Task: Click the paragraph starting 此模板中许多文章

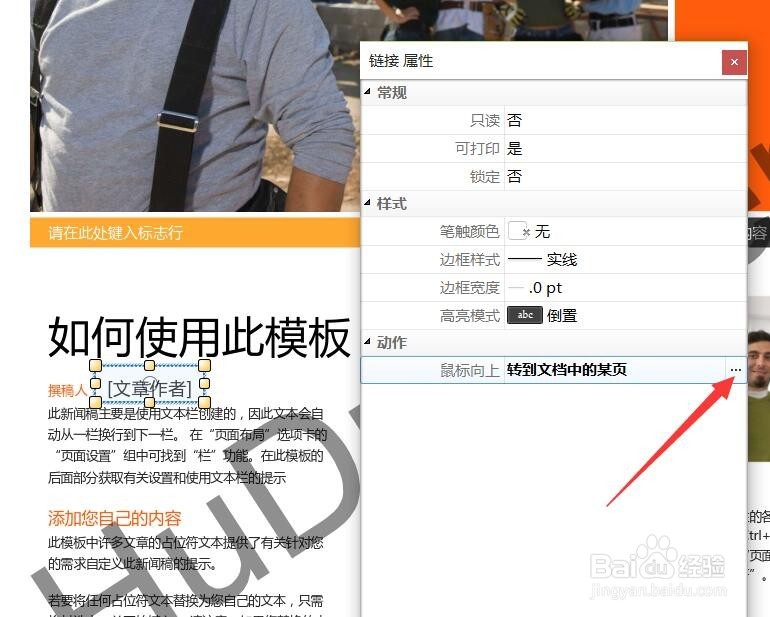Action: click(186, 553)
